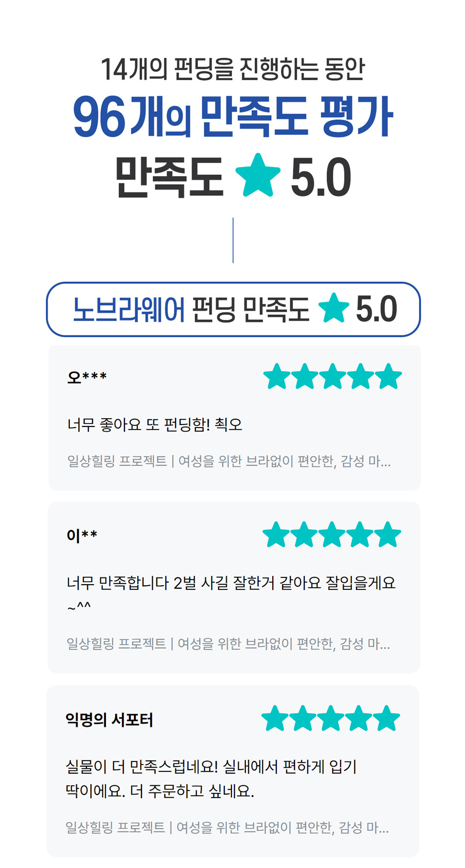Click the large teal star beside 만족도 5.0
The width and height of the screenshot is (465, 868).
pyautogui.click(x=257, y=176)
